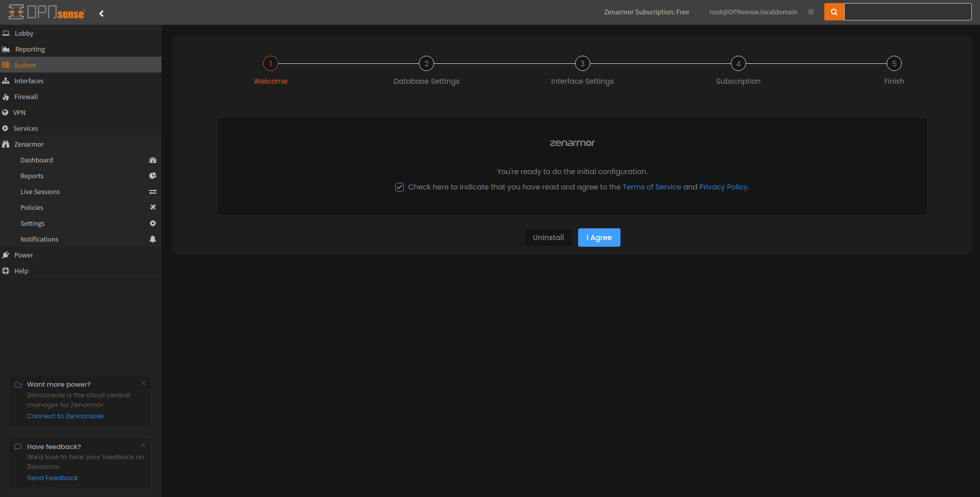This screenshot has width=980, height=497.
Task: Uncheck the Terms of Service agreement checkbox
Action: [x=399, y=187]
